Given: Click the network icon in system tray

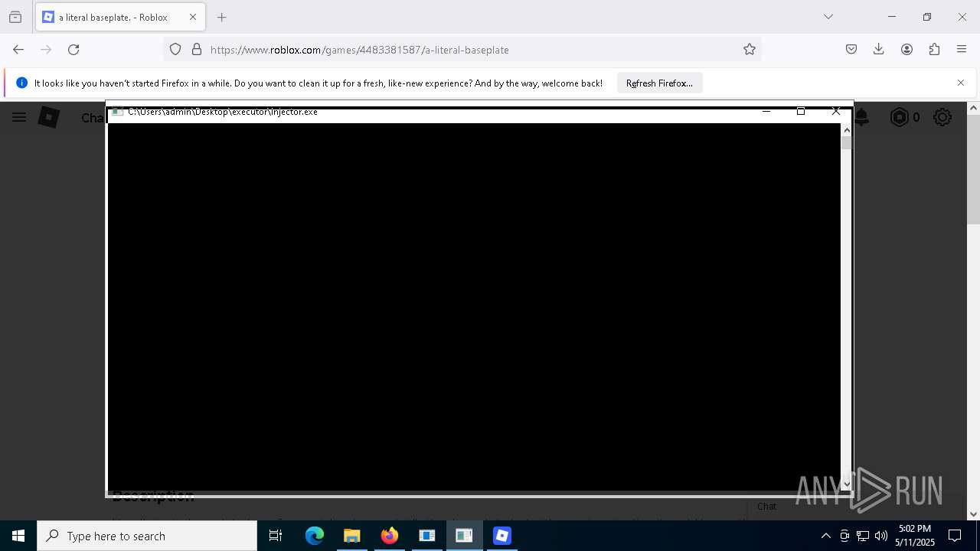Looking at the screenshot, I should 863,536.
